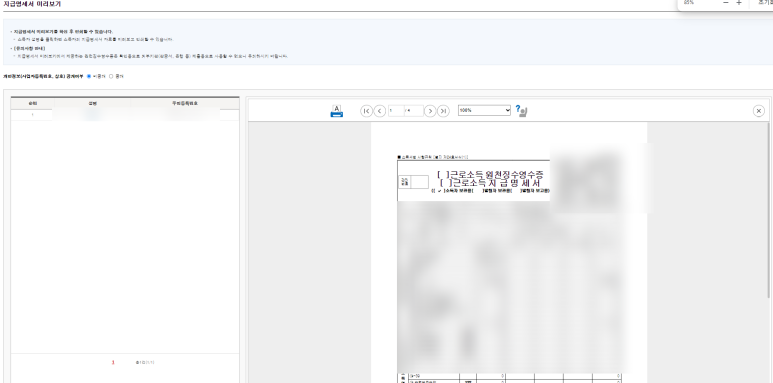Go to the previous report page
Viewport: 773px width, 383px height.
[x=380, y=111]
